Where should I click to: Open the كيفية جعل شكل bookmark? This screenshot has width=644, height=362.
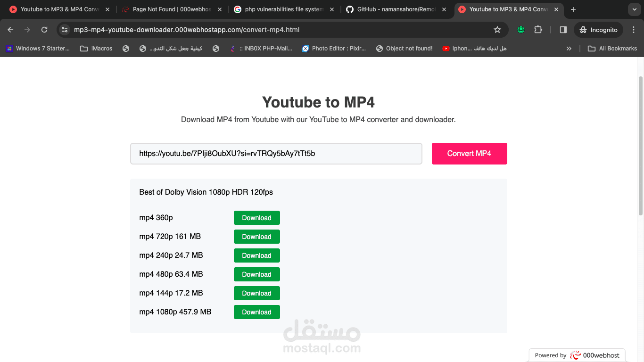click(x=171, y=49)
